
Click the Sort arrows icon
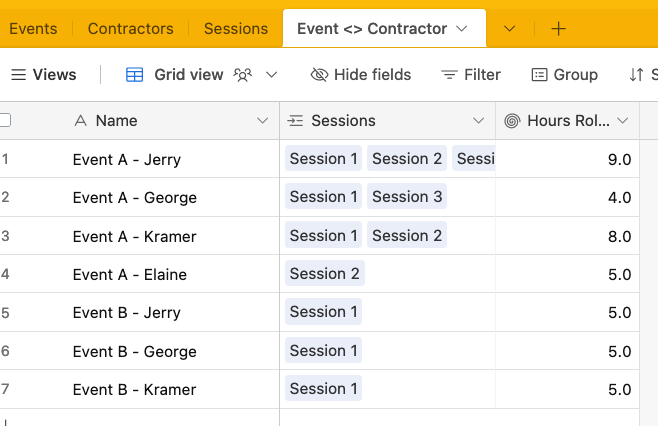point(637,75)
